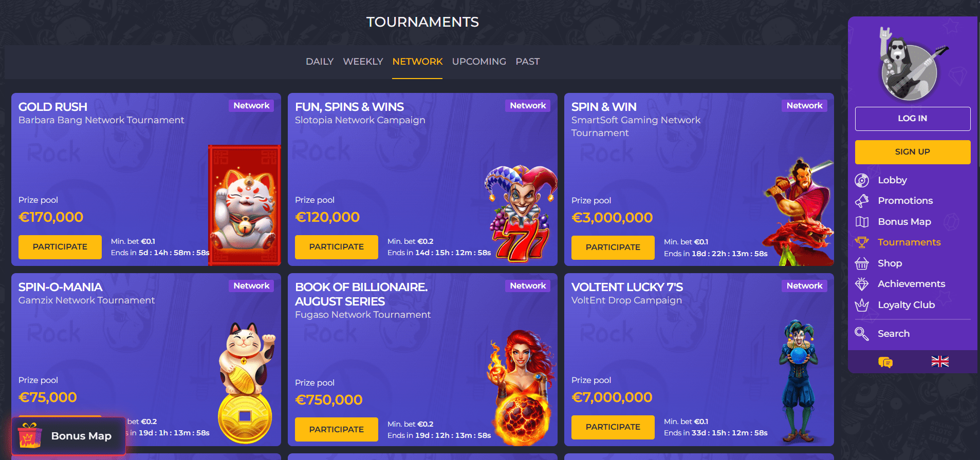Click the LOG IN button
Image resolution: width=980 pixels, height=460 pixels.
(x=913, y=119)
